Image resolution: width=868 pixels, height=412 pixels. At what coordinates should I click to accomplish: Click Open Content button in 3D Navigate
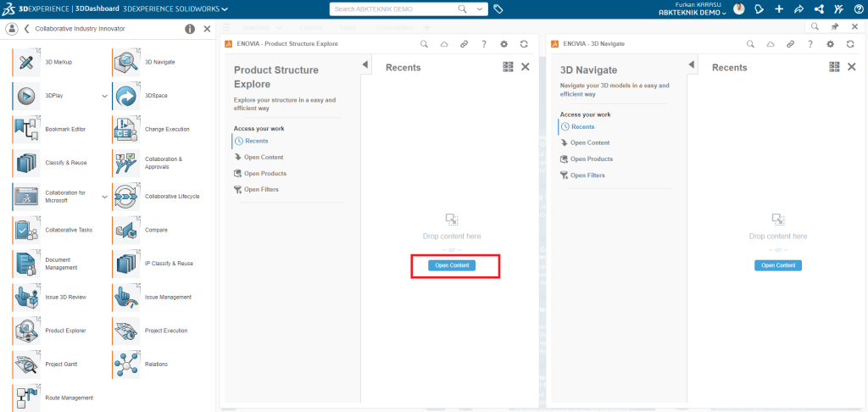(x=777, y=265)
